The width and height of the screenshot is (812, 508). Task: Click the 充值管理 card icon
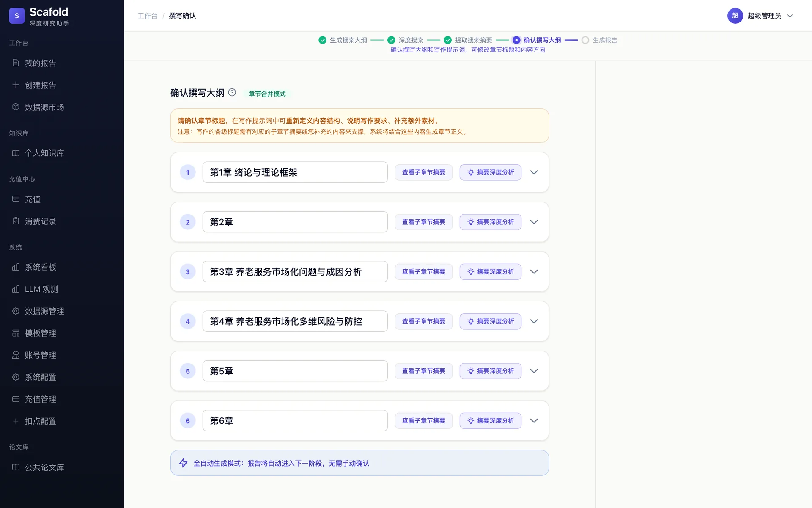[x=16, y=399]
